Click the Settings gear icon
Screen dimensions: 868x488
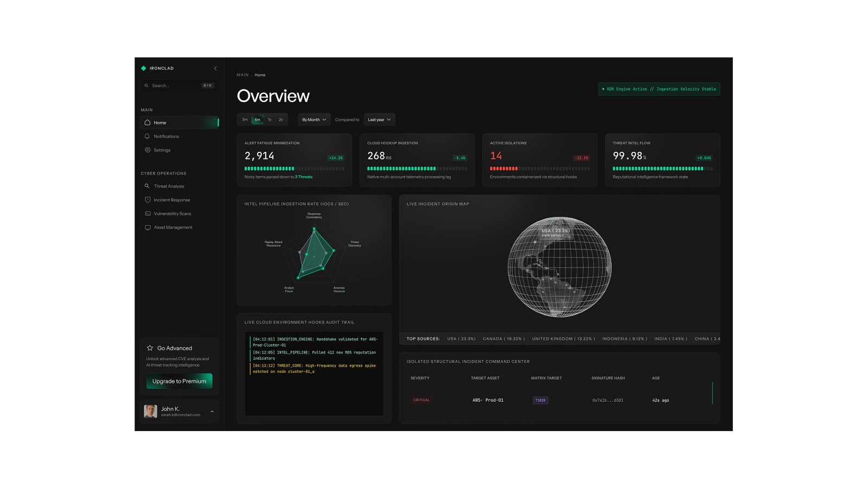[x=147, y=150]
